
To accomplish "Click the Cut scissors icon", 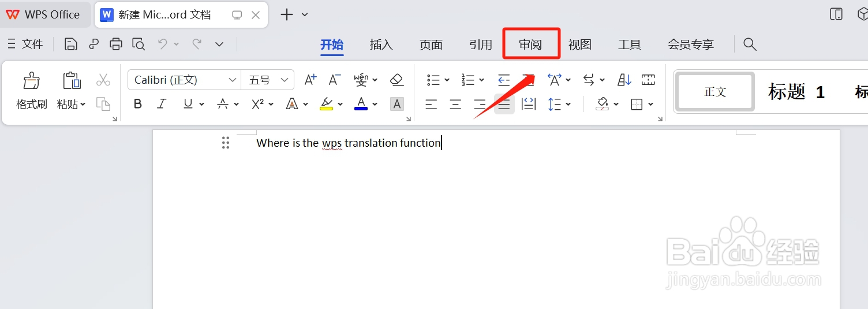I will [x=103, y=80].
